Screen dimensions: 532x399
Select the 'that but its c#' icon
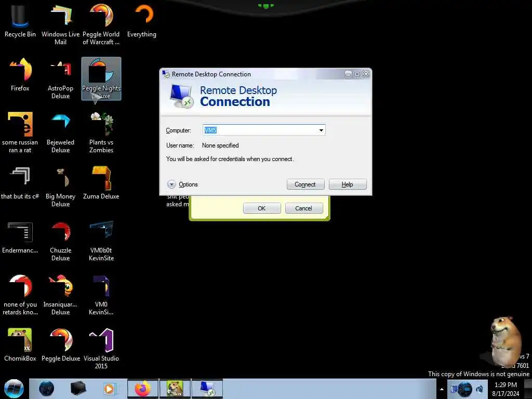click(20, 183)
